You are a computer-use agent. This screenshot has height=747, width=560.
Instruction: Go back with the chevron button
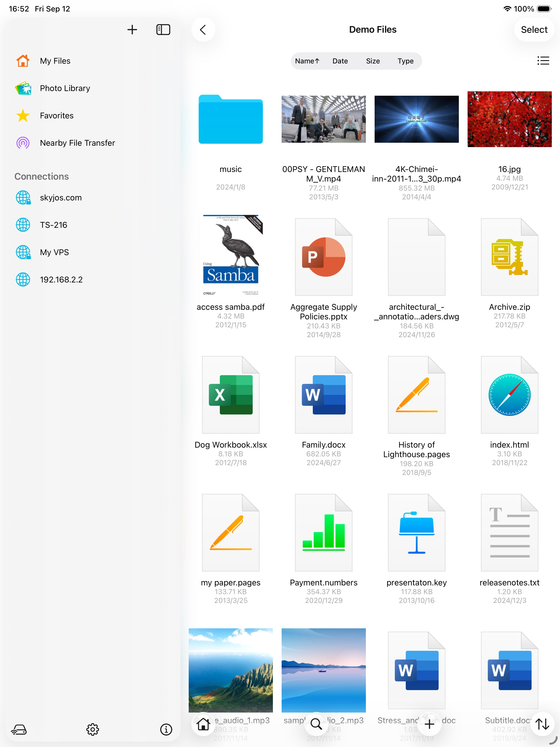pyautogui.click(x=203, y=30)
